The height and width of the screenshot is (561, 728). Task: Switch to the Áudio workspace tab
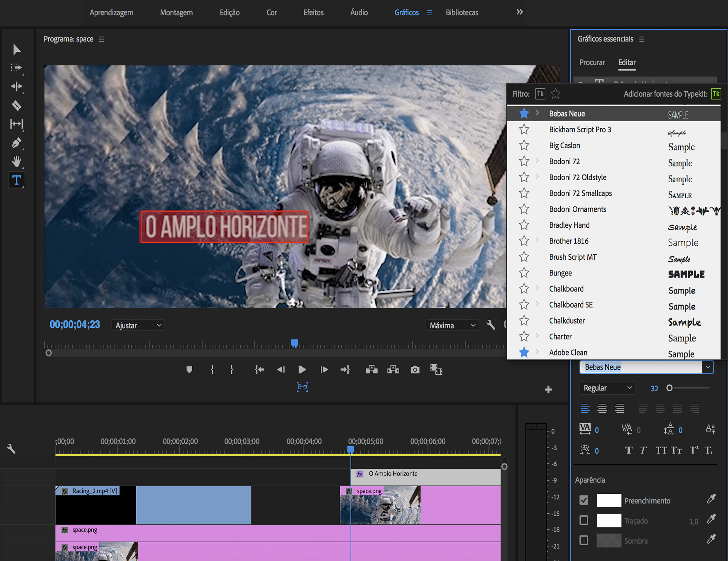359,12
